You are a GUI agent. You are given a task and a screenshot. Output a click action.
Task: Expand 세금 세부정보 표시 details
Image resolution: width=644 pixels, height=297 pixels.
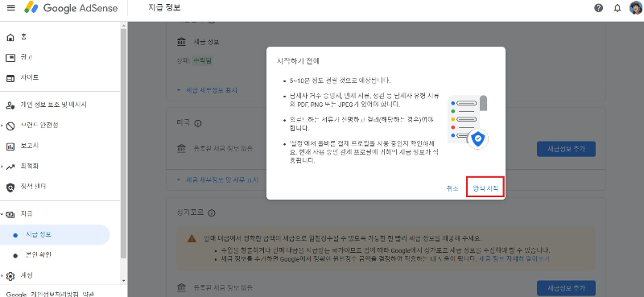pos(207,90)
